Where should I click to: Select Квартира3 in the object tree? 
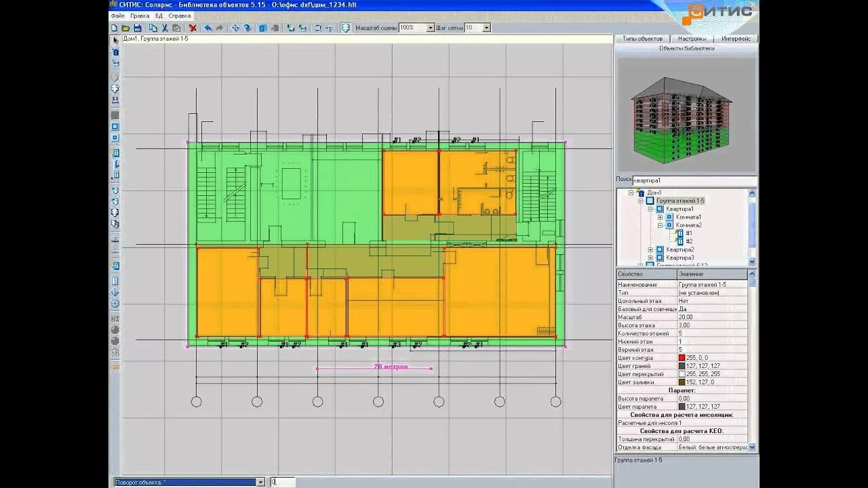(680, 258)
